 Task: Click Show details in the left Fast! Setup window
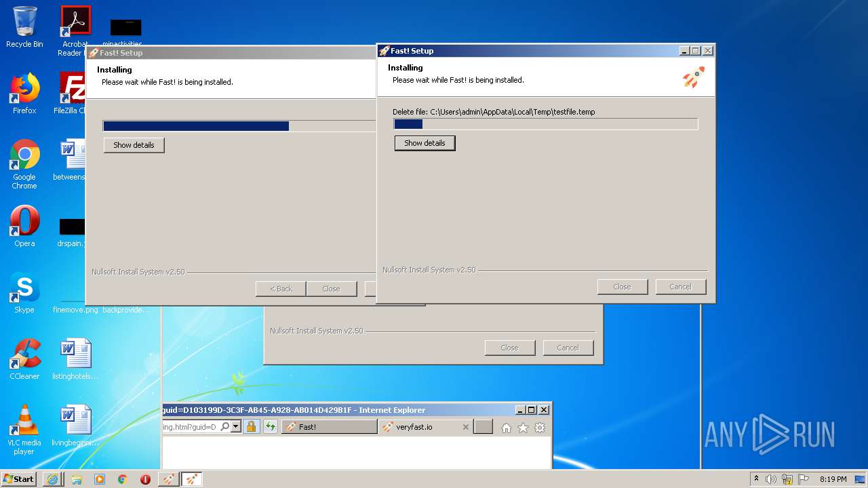[134, 145]
